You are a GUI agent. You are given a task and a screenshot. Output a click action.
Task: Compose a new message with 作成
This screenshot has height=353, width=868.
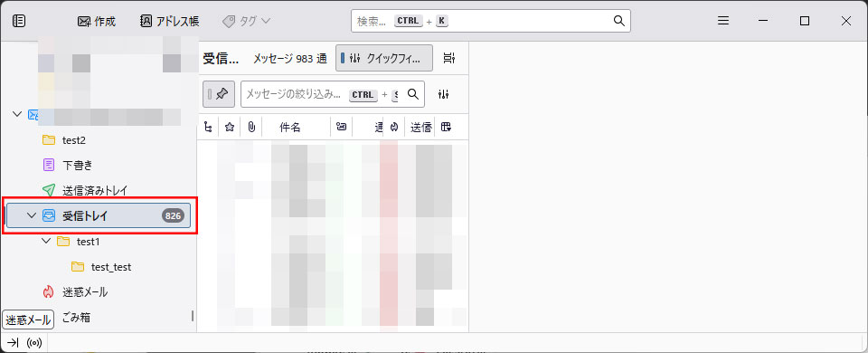click(x=97, y=22)
